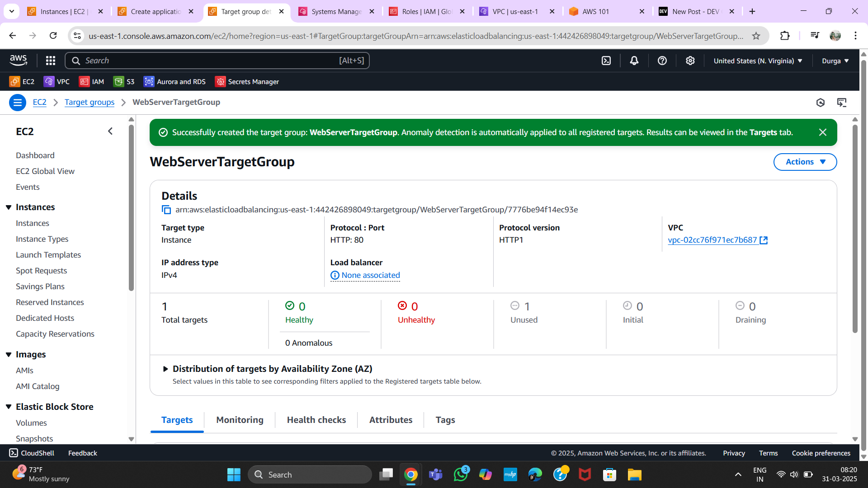Open the Chrome extensions puzzle icon
868x488 pixels.
tap(785, 36)
